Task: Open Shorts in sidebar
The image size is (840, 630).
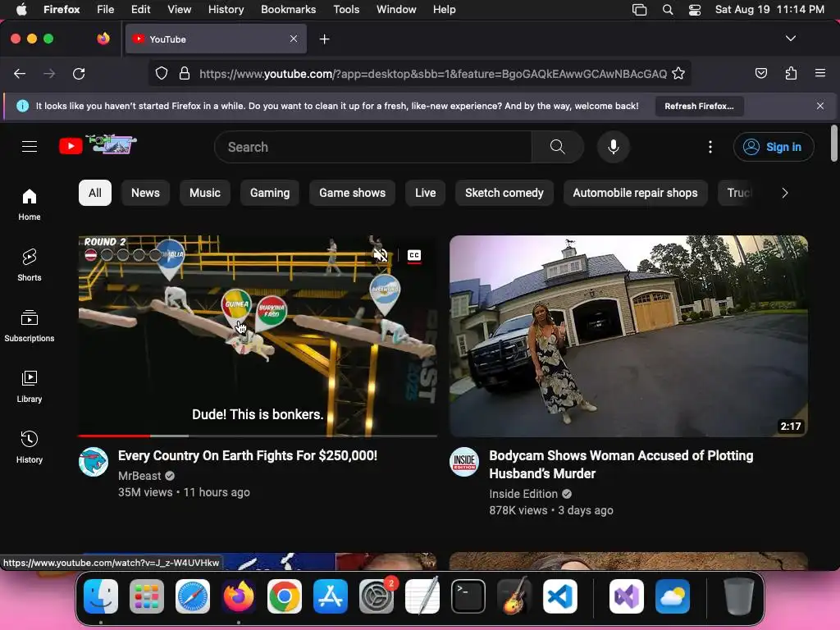Action: pos(30,265)
